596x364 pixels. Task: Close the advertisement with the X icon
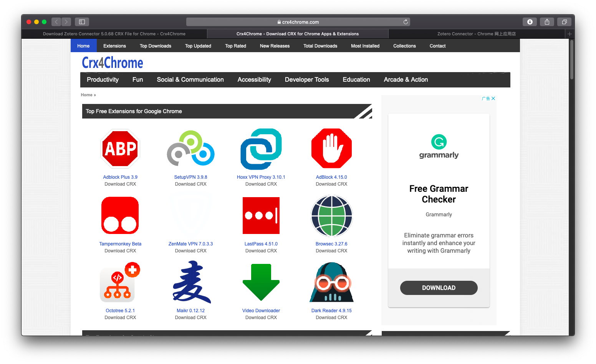pyautogui.click(x=493, y=99)
